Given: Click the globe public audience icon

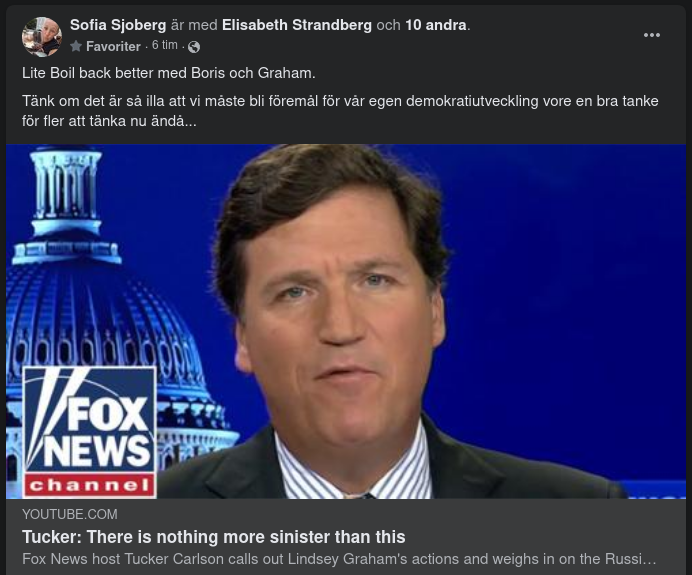Looking at the screenshot, I should (x=194, y=47).
